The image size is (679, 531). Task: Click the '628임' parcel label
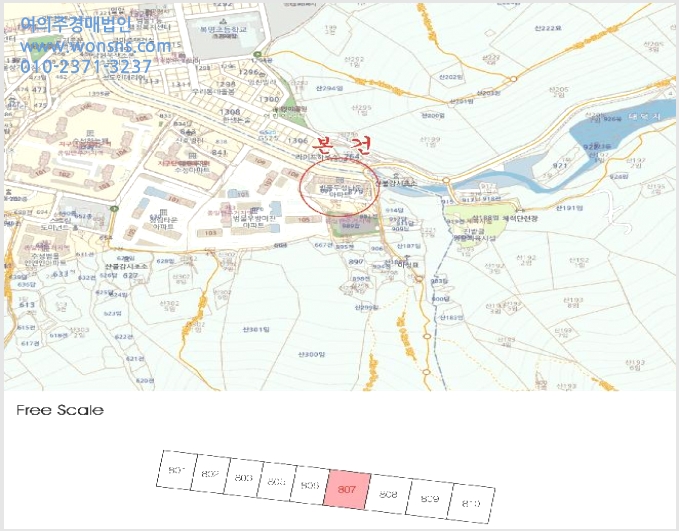pos(165,261)
